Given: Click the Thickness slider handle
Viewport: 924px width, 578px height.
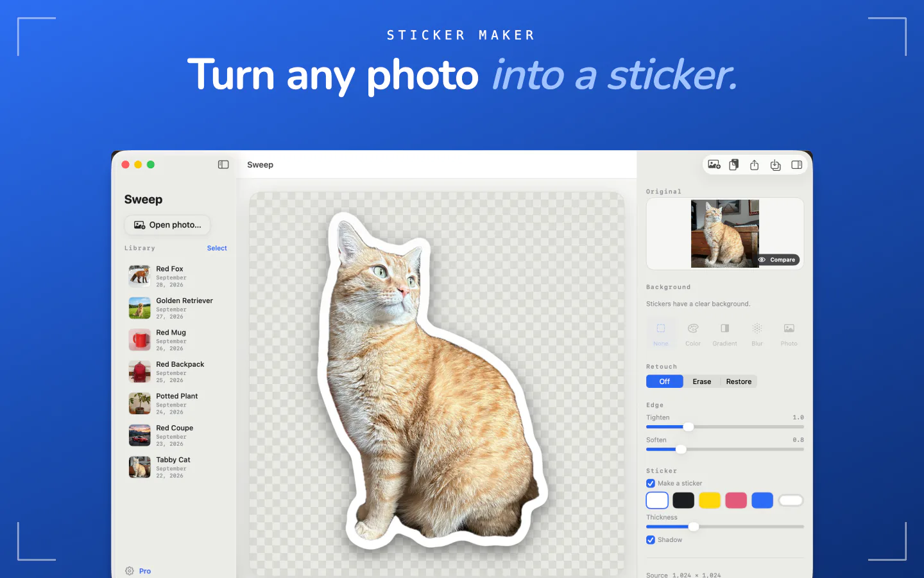Looking at the screenshot, I should click(694, 527).
